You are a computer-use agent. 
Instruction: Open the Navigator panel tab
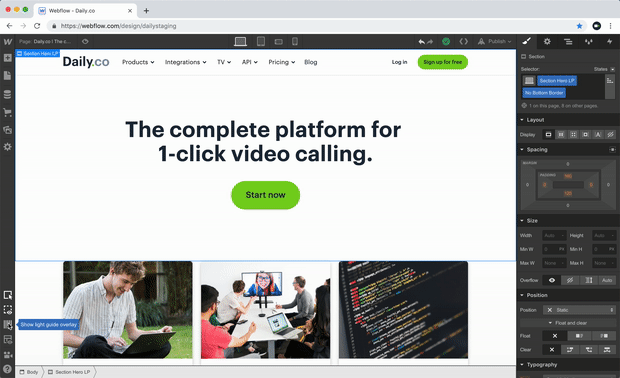[x=568, y=42]
